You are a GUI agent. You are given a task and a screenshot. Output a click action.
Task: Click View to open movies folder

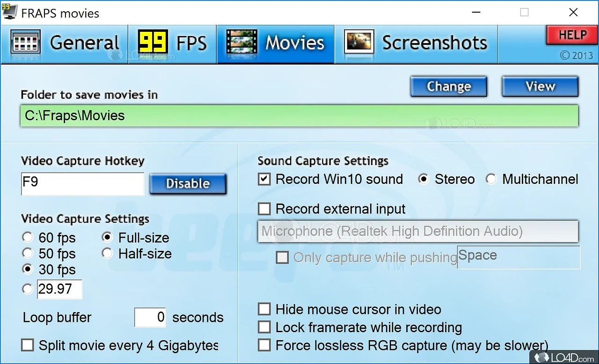click(x=540, y=87)
